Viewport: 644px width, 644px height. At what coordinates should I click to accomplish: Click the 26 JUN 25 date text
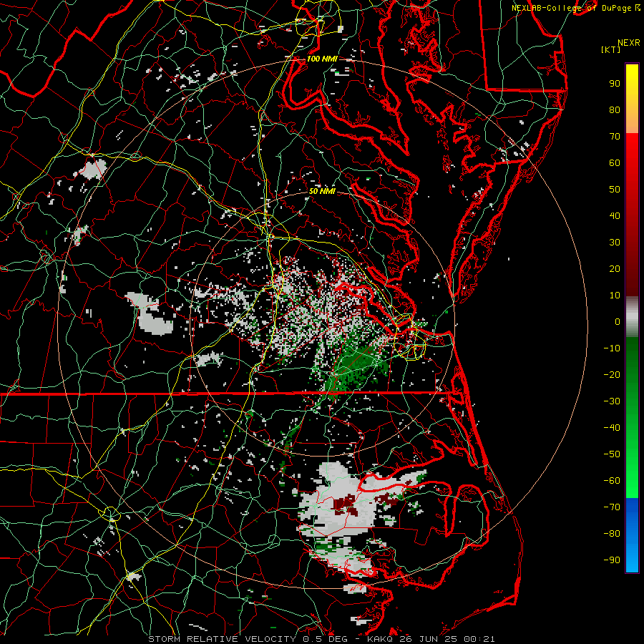click(x=429, y=639)
